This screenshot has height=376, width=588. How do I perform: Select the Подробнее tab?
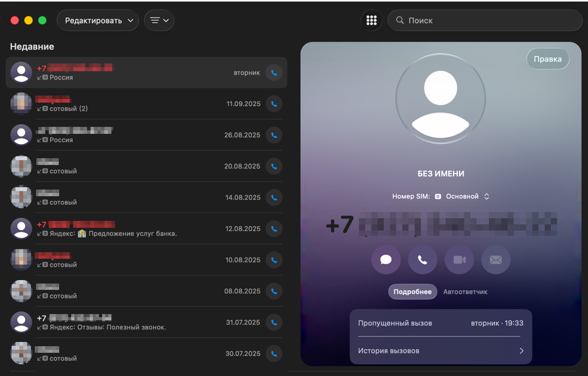(412, 292)
